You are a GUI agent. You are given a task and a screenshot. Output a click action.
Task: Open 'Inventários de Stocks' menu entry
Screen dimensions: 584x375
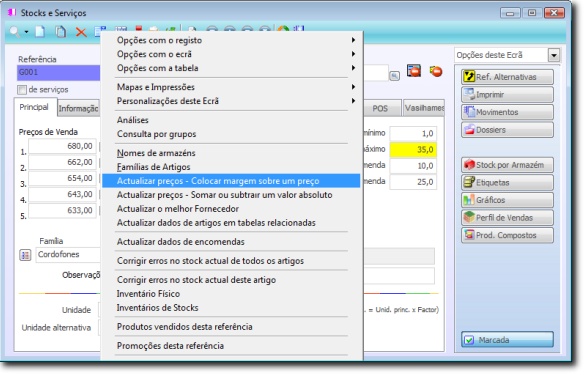tap(231, 308)
